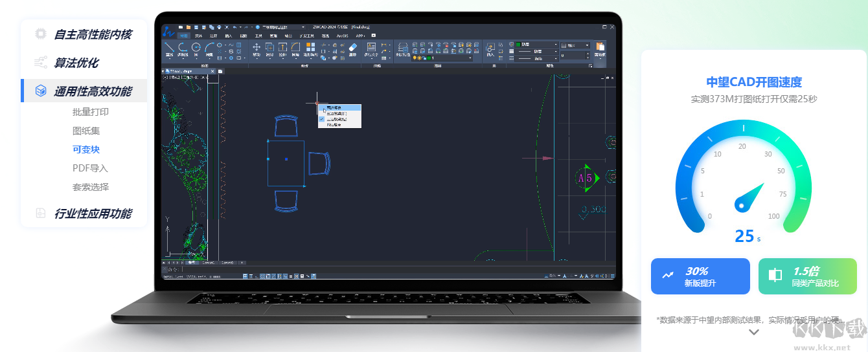
Task: Click the Clipboard paste icon
Action: pyautogui.click(x=599, y=49)
